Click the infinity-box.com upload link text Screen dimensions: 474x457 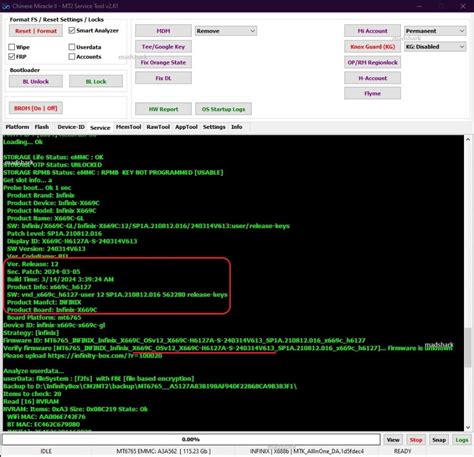pyautogui.click(x=105, y=356)
